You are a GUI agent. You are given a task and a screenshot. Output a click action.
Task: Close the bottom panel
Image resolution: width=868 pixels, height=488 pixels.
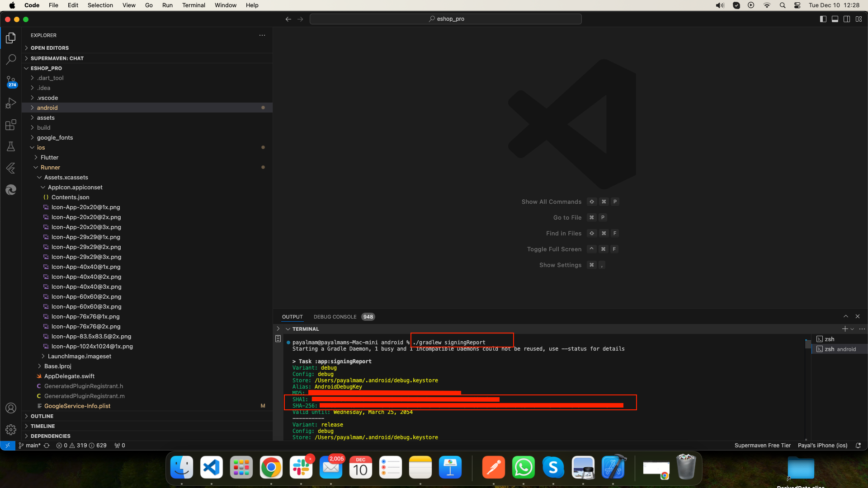(x=858, y=316)
